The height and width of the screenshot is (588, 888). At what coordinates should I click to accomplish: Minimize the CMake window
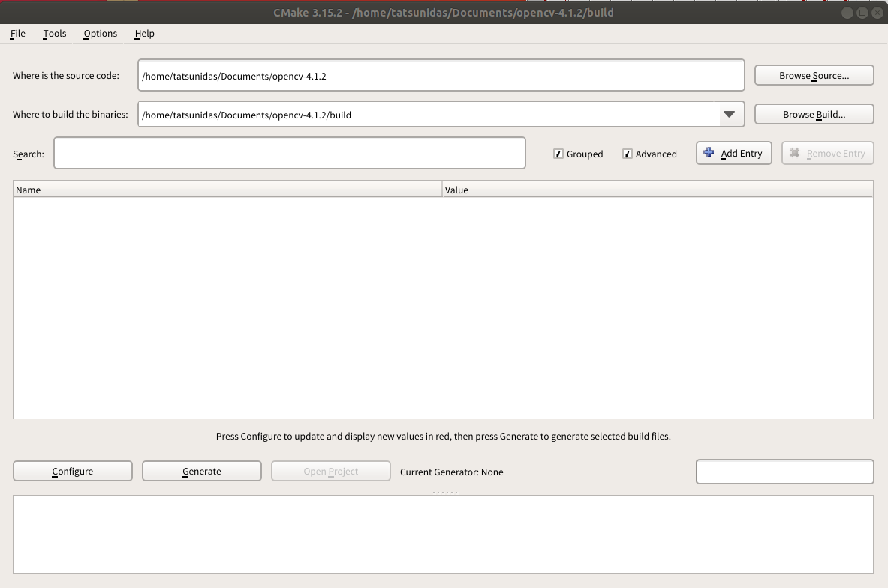(847, 13)
